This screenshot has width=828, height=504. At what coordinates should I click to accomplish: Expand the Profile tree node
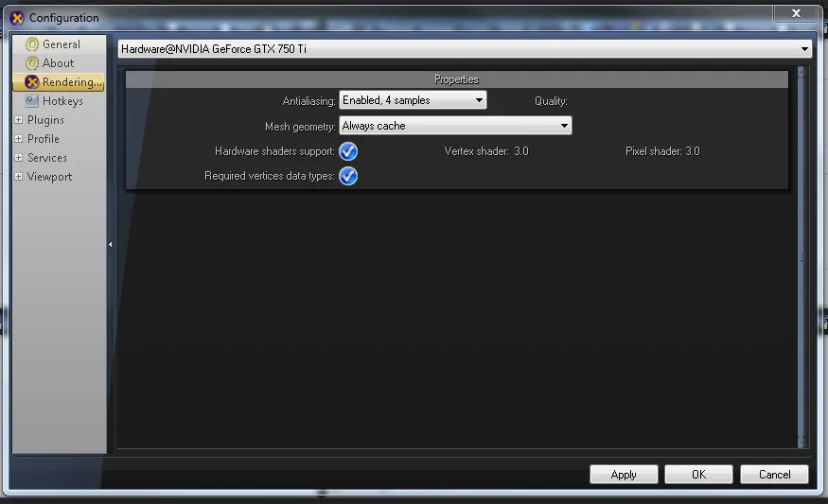[19, 139]
